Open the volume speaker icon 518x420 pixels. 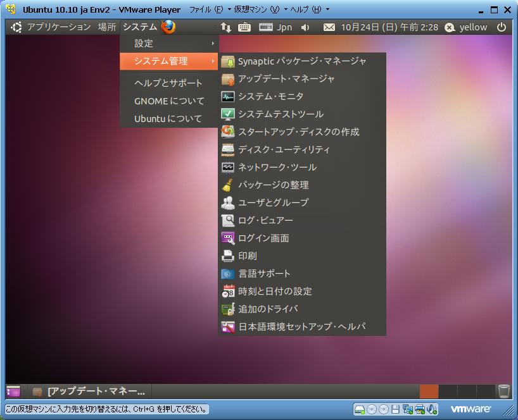305,27
